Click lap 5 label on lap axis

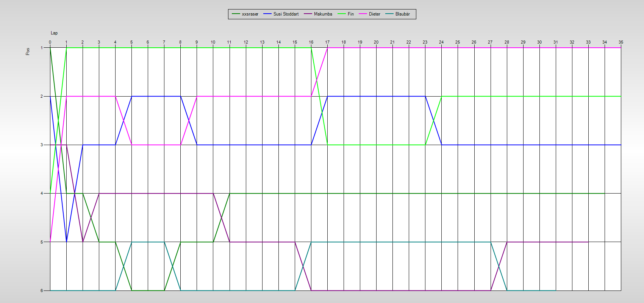coord(131,42)
